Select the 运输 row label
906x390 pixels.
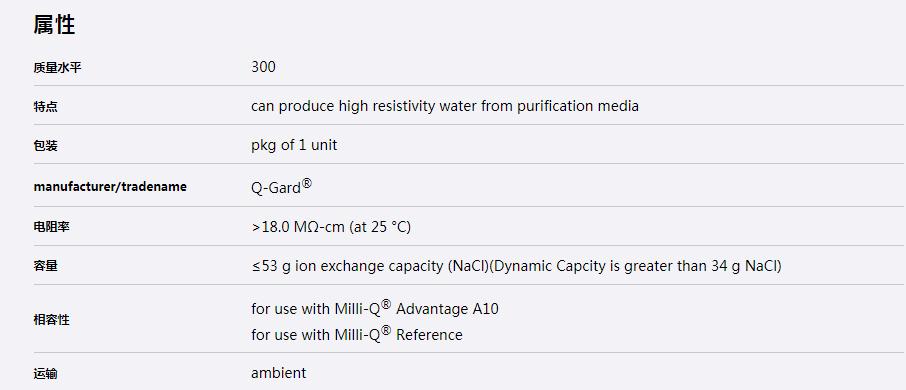click(46, 374)
